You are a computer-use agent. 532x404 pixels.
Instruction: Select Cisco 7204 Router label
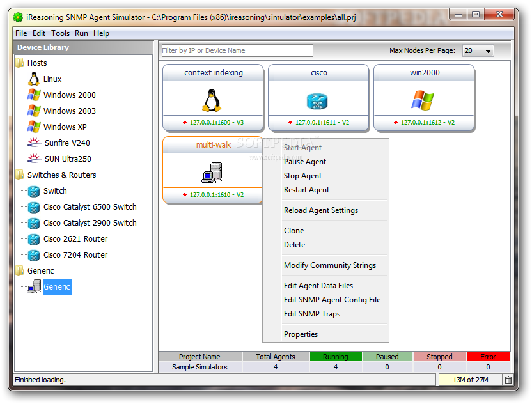[x=75, y=255]
